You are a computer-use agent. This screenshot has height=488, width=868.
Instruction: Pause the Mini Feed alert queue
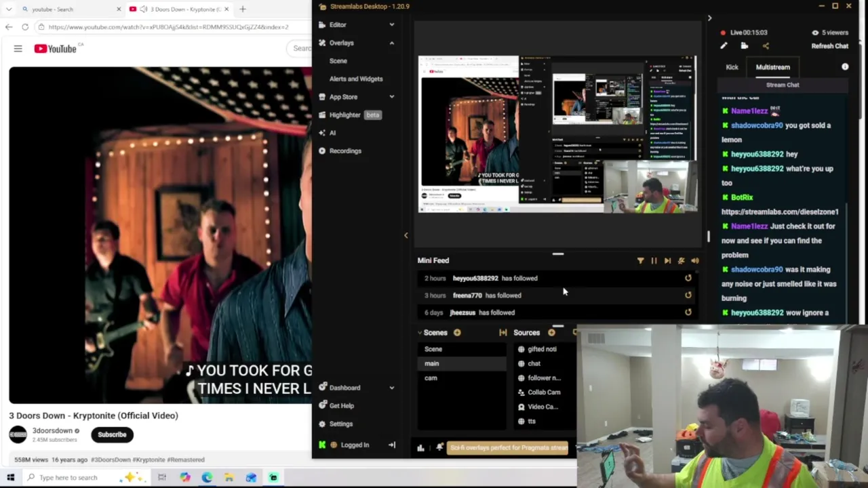point(654,260)
